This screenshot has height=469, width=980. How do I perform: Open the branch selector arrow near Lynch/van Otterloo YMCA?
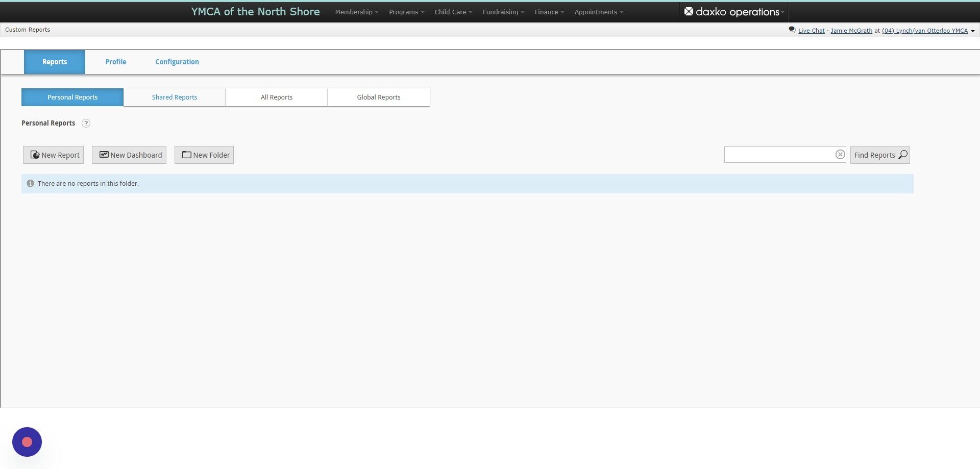972,31
